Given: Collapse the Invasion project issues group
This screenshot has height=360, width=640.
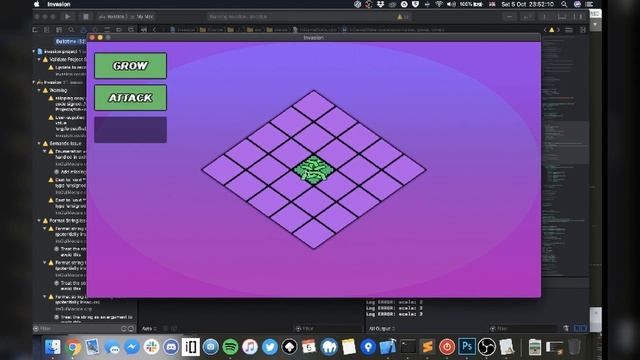Looking at the screenshot, I should tap(34, 52).
